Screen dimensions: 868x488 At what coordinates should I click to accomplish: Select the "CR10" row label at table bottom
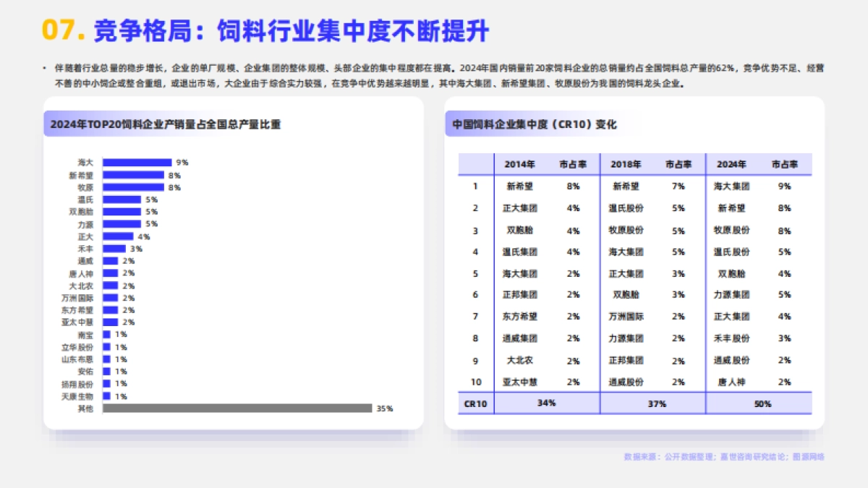475,403
